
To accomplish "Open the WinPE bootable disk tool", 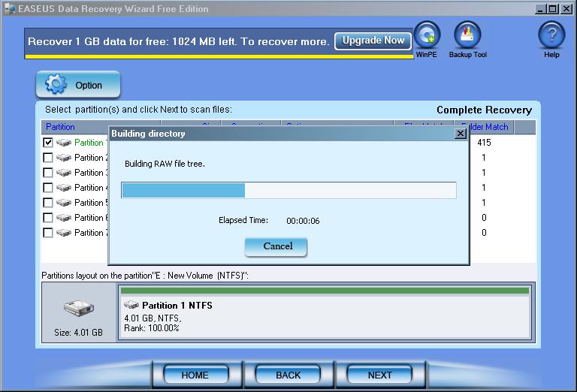I will (427, 36).
